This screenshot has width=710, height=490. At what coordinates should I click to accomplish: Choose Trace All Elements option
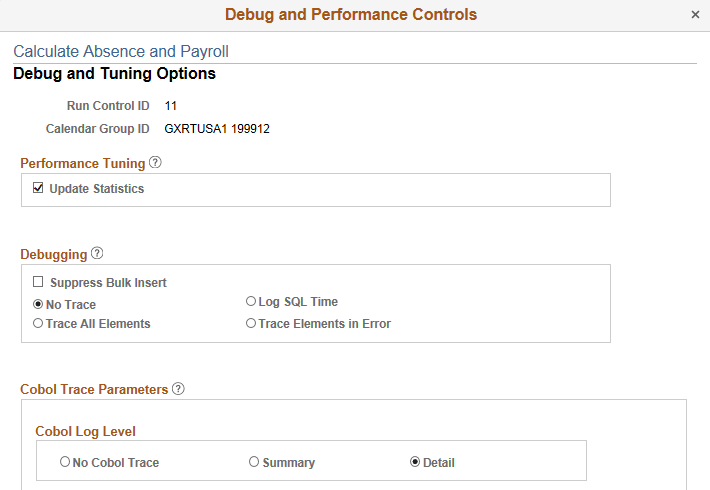tap(38, 324)
